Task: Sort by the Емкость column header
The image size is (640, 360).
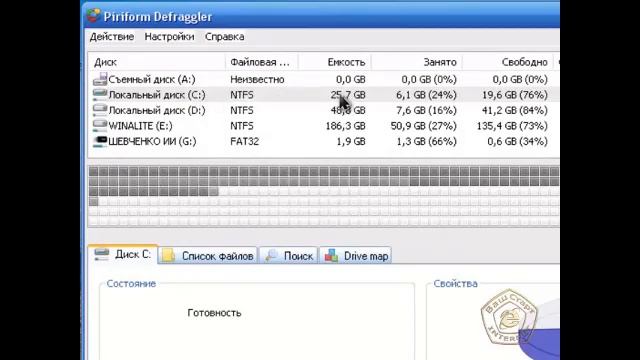Action: (x=335, y=62)
